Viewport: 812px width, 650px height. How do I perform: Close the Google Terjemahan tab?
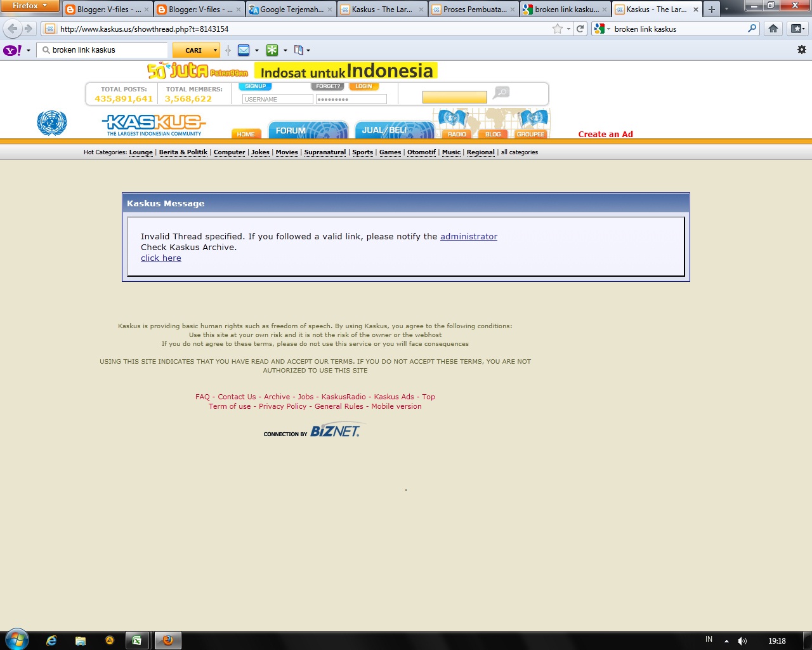pos(330,10)
